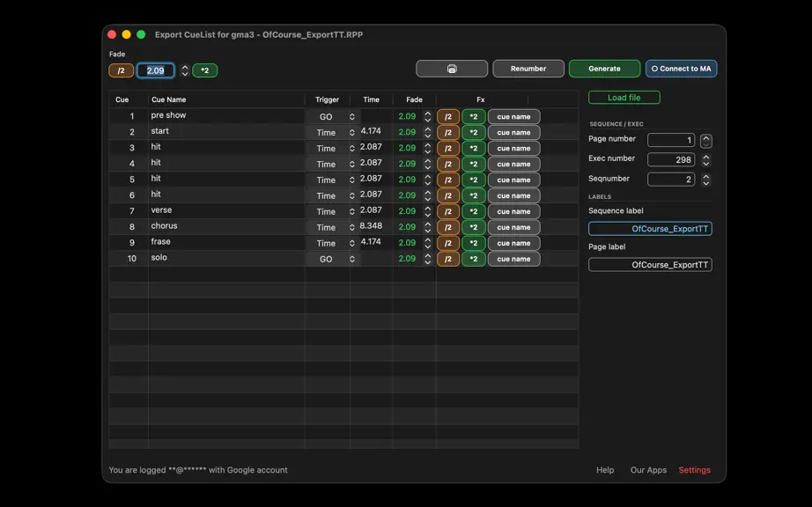Image resolution: width=812 pixels, height=507 pixels.
Task: Click the printer icon button
Action: coord(452,69)
